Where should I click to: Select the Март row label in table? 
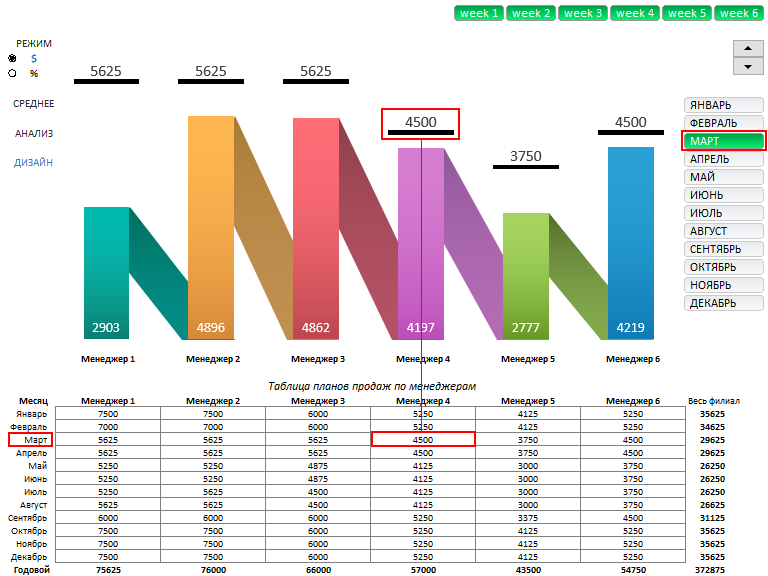coord(31,439)
